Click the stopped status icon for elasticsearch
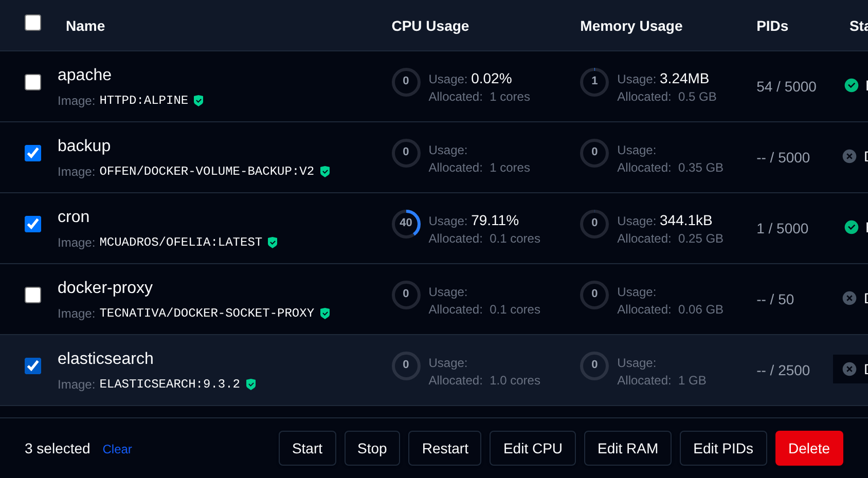 pyautogui.click(x=849, y=369)
